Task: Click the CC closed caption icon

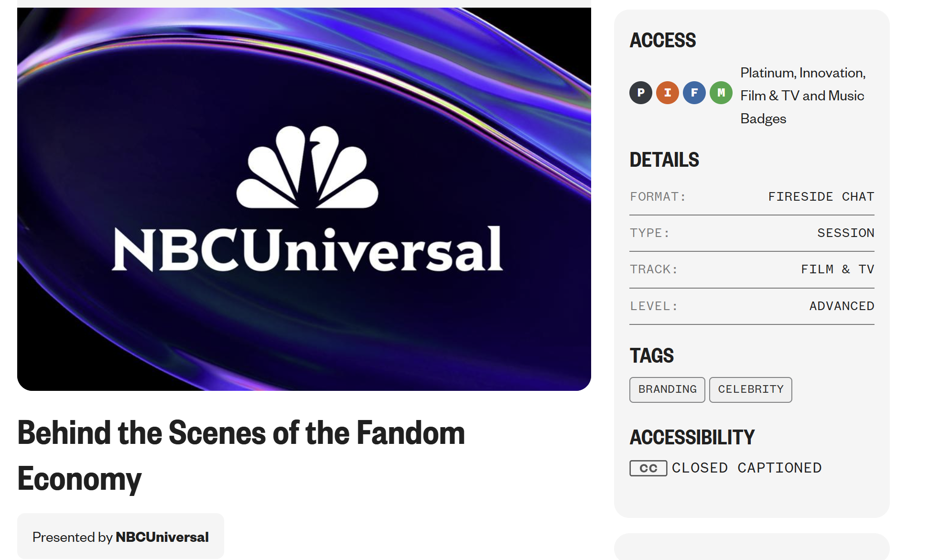Action: point(648,468)
